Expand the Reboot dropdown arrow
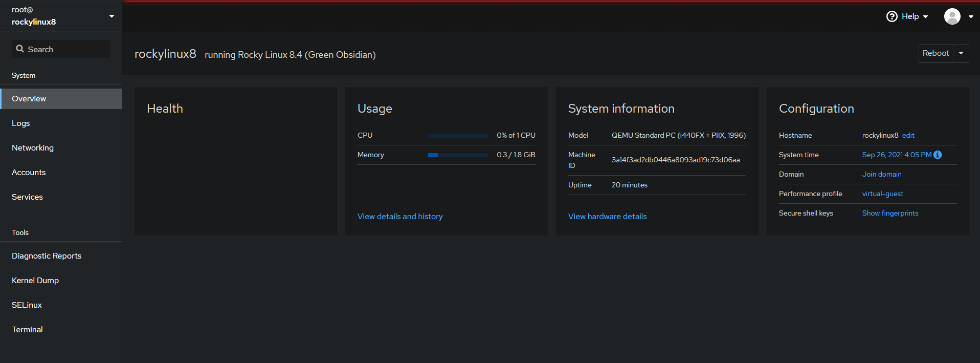Screen dimensions: 980x363 tap(961, 53)
